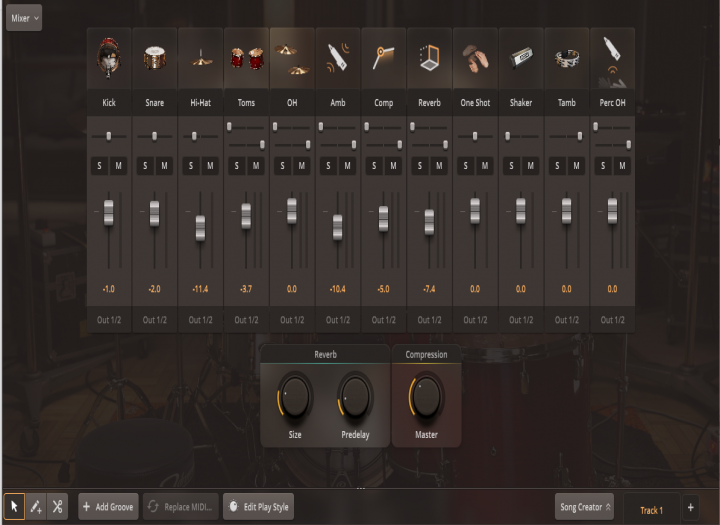720x525 pixels.
Task: Add a new track with plus button
Action: pos(691,508)
